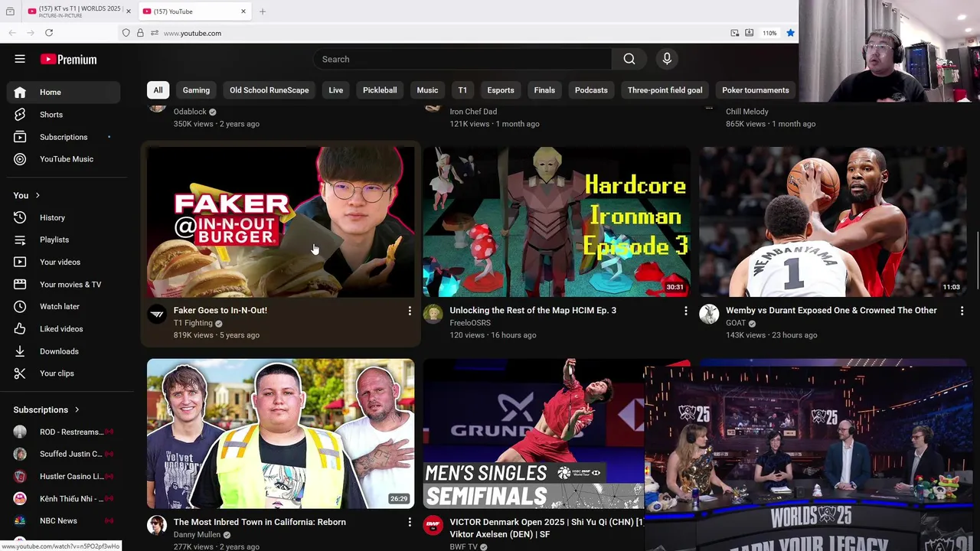
Task: Bookmark this page with star icon
Action: tap(790, 33)
